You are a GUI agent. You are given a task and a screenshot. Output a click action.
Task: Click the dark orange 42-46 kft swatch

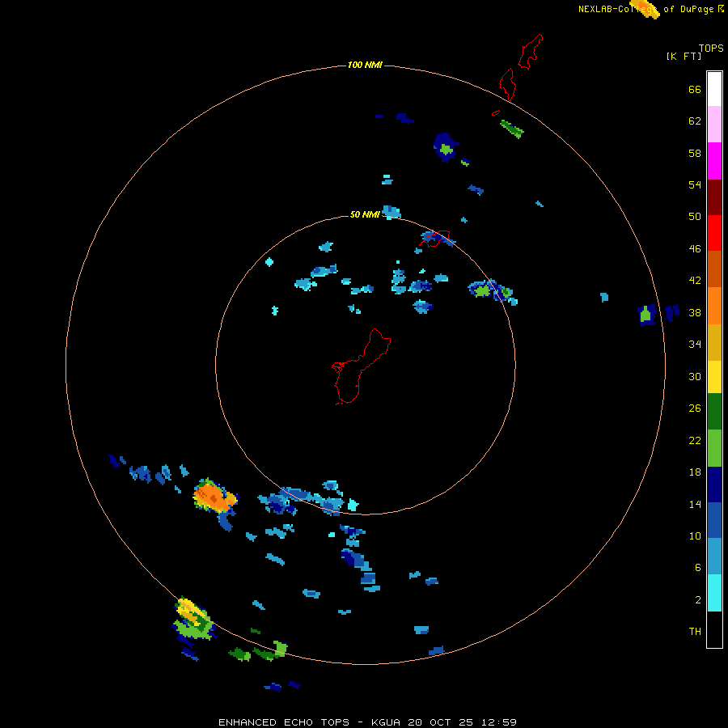tap(714, 269)
